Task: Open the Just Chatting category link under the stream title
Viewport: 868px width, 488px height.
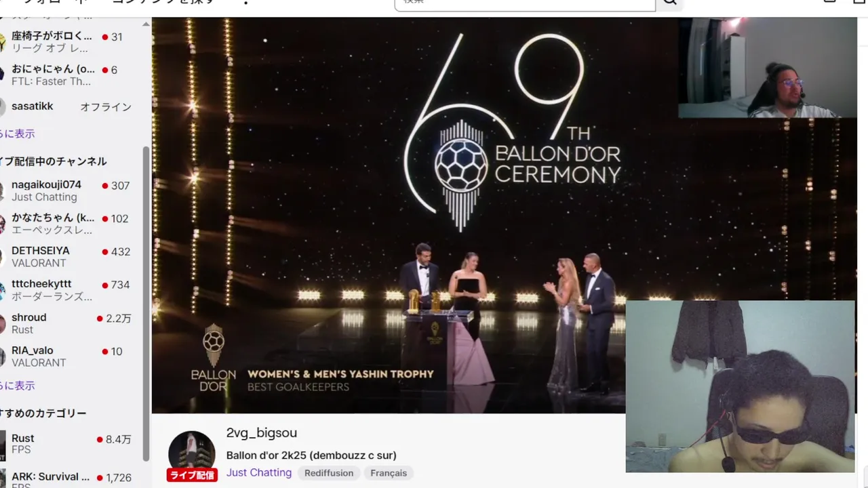Action: (259, 472)
